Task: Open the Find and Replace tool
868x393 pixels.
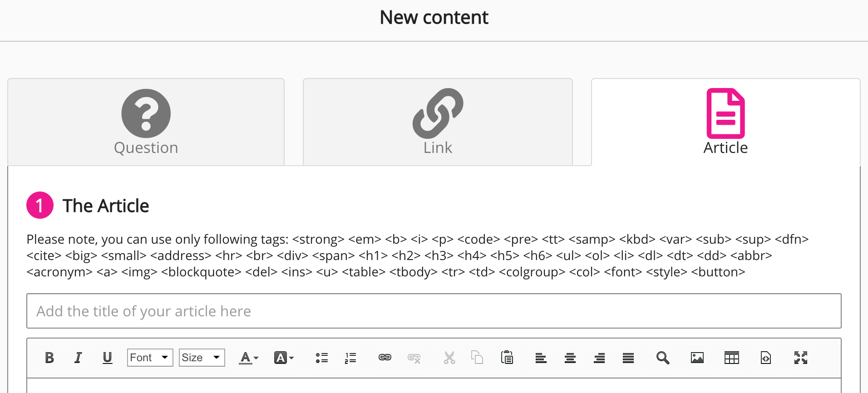Action: point(662,358)
